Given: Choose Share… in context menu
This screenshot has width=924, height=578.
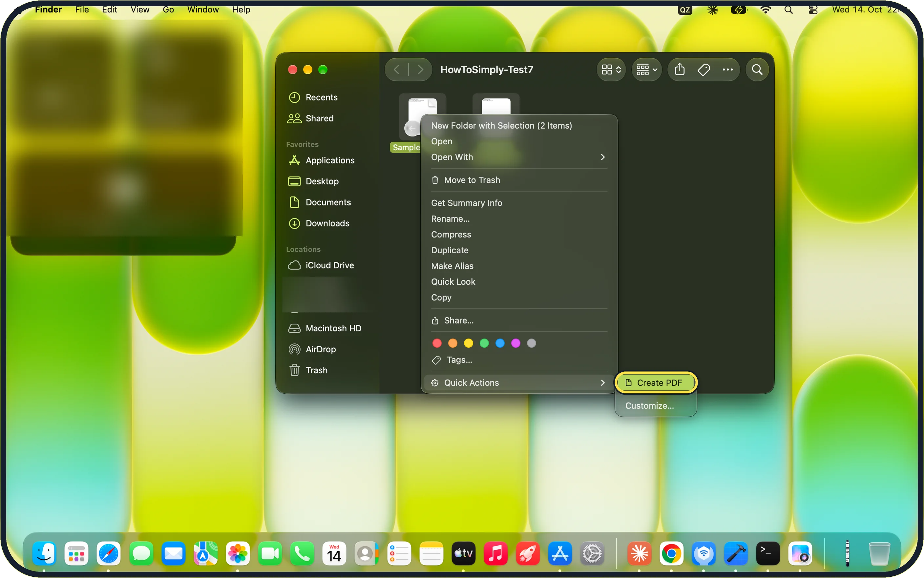Looking at the screenshot, I should point(519,320).
